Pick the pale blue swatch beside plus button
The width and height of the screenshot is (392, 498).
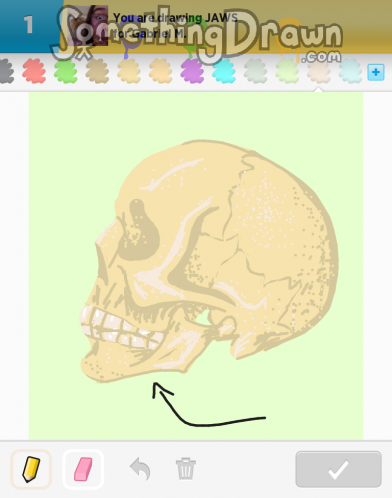click(351, 71)
